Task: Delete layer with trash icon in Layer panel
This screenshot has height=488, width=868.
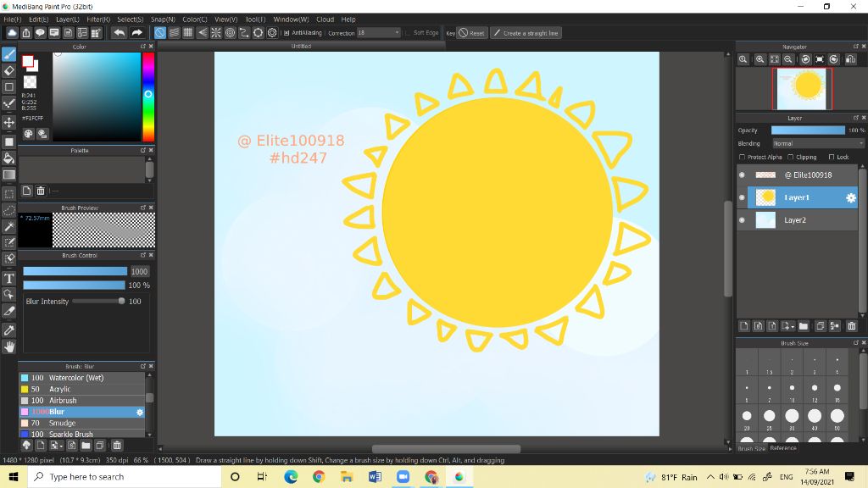Action: (851, 326)
